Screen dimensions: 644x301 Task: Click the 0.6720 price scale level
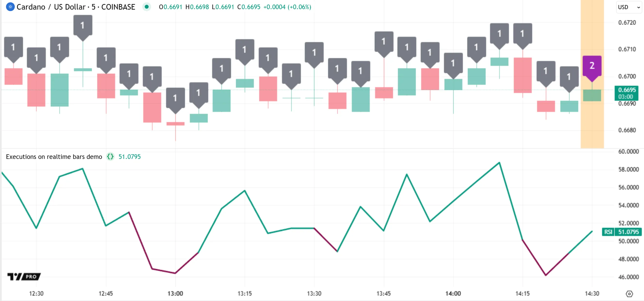[627, 23]
